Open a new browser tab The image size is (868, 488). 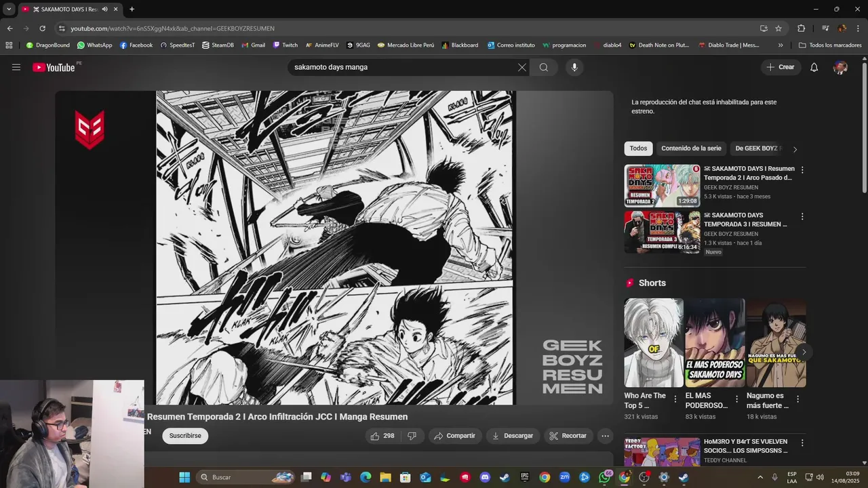[x=132, y=9]
